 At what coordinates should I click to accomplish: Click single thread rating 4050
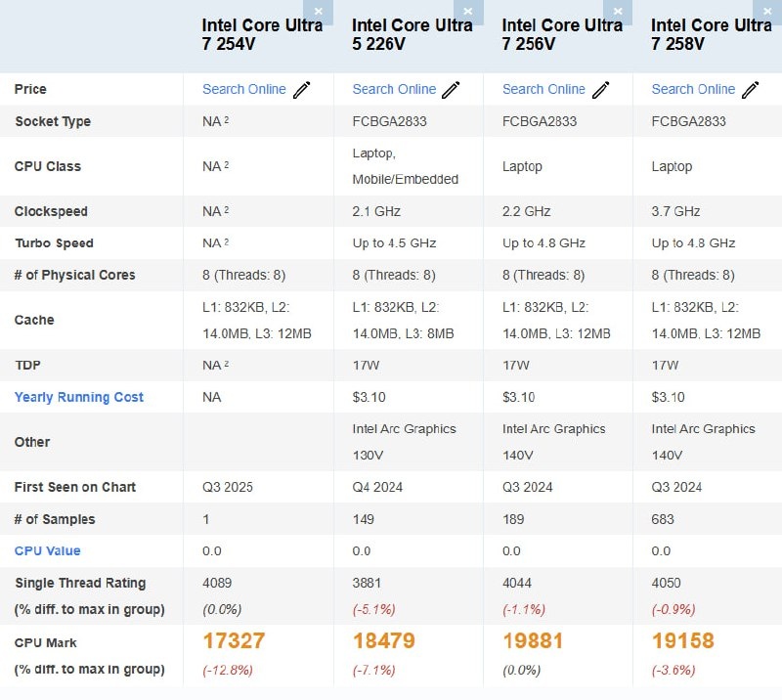(x=666, y=584)
